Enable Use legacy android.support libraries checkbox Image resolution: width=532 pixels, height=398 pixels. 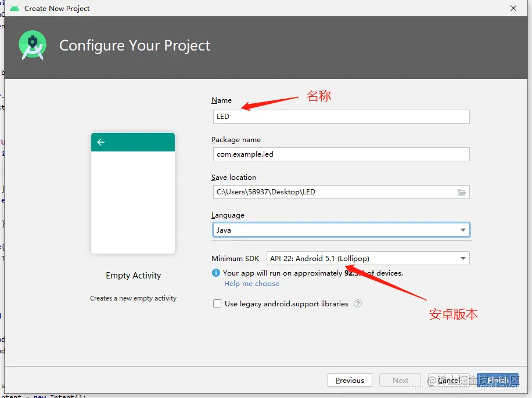click(217, 303)
